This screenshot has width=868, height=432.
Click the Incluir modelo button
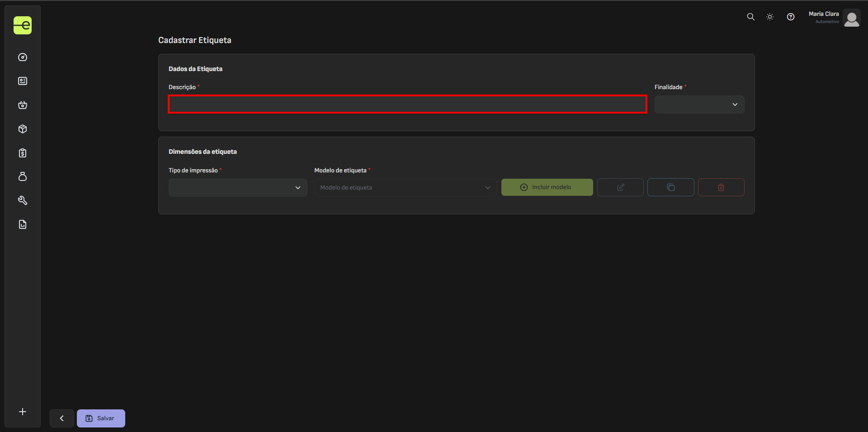547,187
